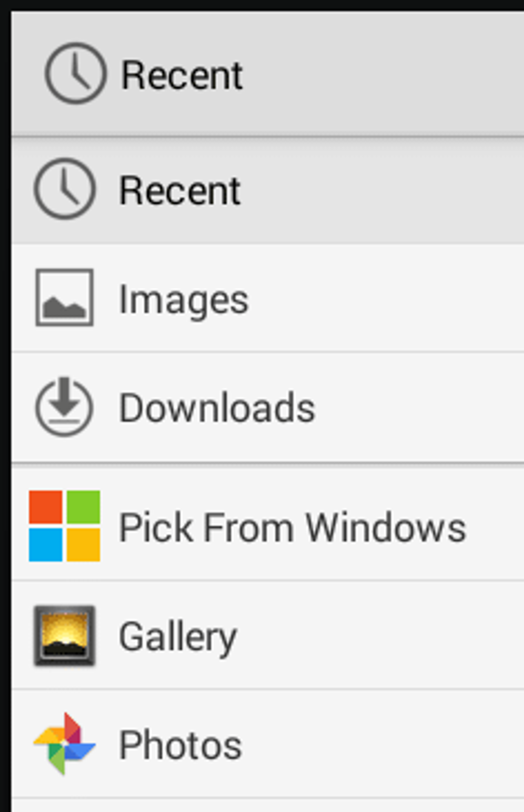
Task: Open the Downloads label
Action: point(217,407)
